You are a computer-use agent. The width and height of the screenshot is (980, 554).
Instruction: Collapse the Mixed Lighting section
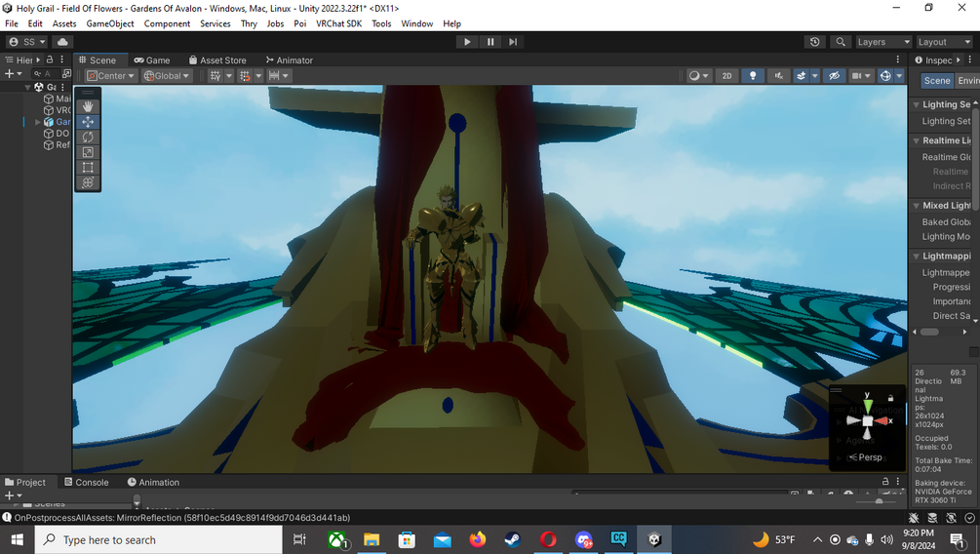tap(917, 206)
